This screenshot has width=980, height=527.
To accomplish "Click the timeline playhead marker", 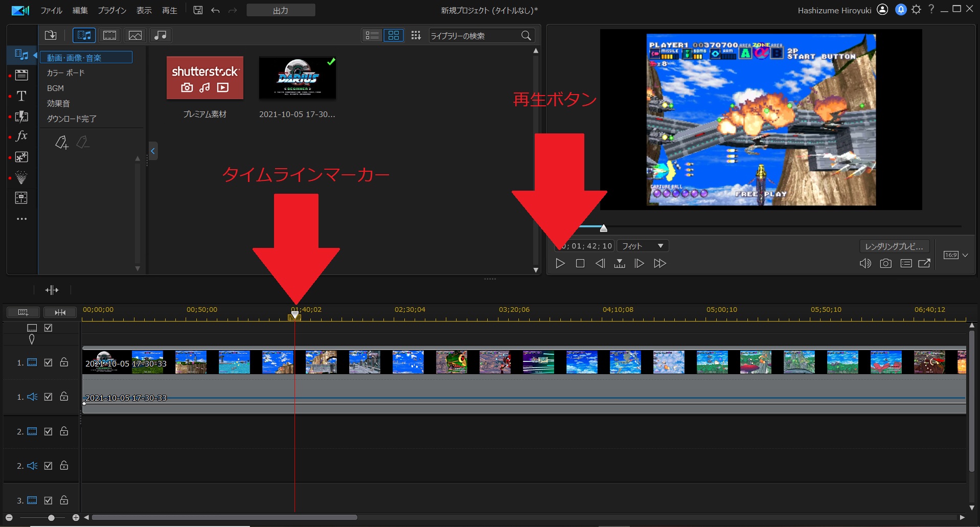I will click(294, 315).
